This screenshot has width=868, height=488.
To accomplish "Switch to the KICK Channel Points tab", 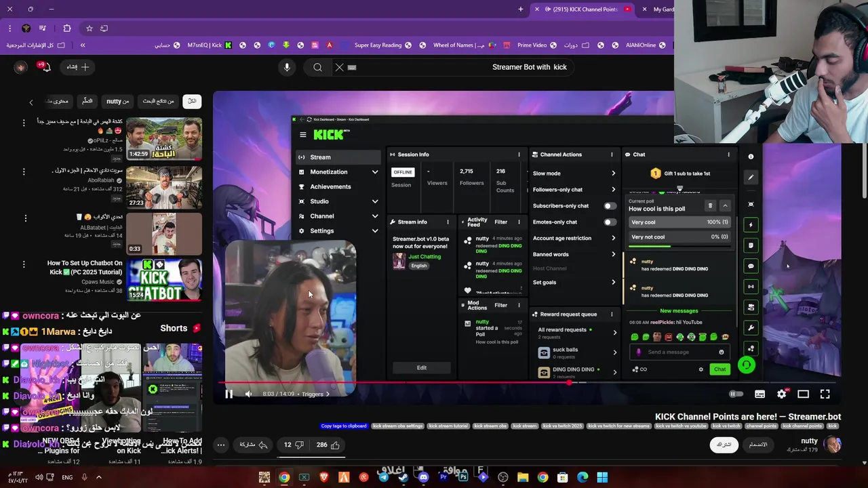I will (585, 9).
